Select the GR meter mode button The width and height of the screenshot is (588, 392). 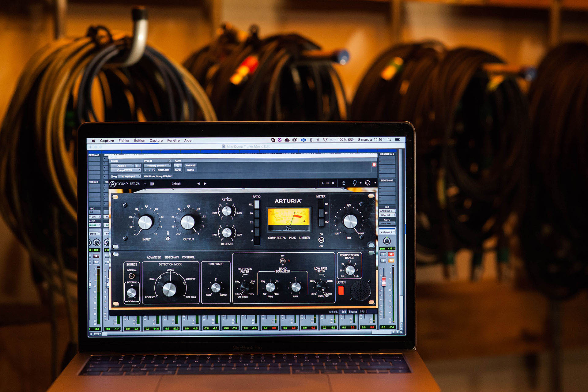coord(321,204)
